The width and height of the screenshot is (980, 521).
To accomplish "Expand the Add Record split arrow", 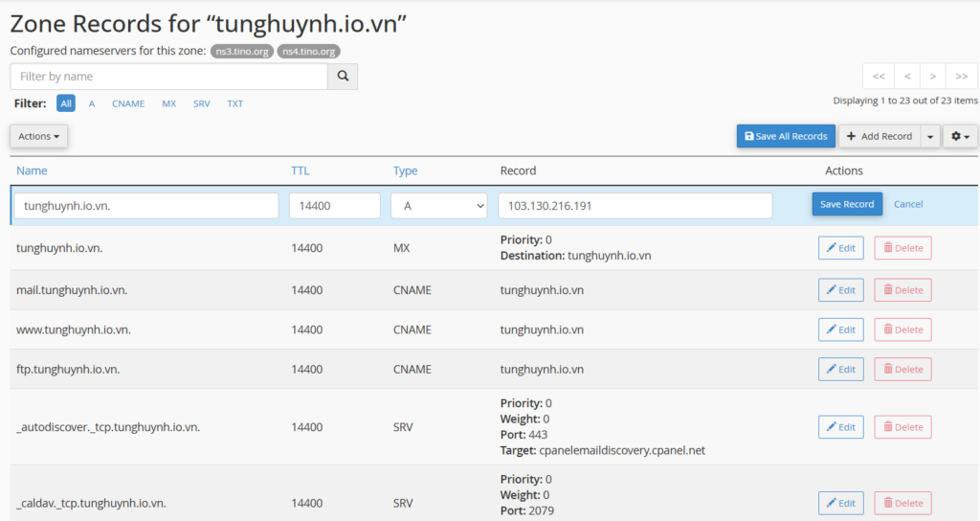I will click(930, 137).
